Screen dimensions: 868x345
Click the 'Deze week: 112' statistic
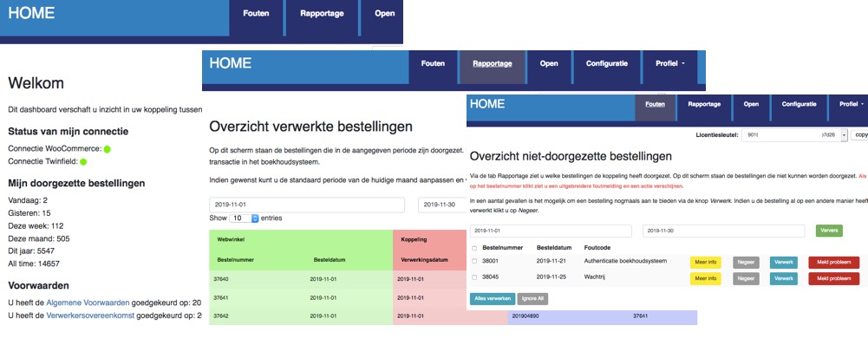pyautogui.click(x=36, y=225)
